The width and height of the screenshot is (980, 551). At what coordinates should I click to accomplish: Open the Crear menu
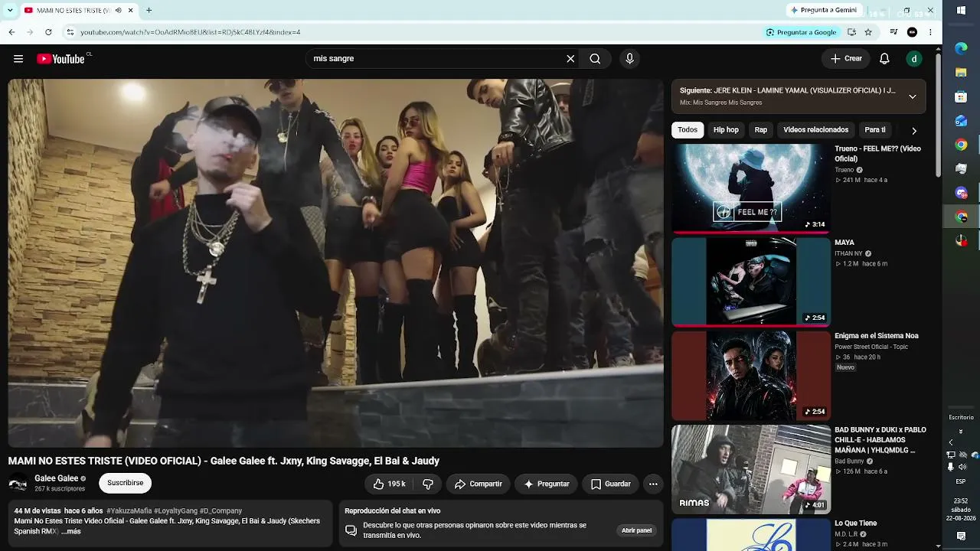pyautogui.click(x=846, y=59)
